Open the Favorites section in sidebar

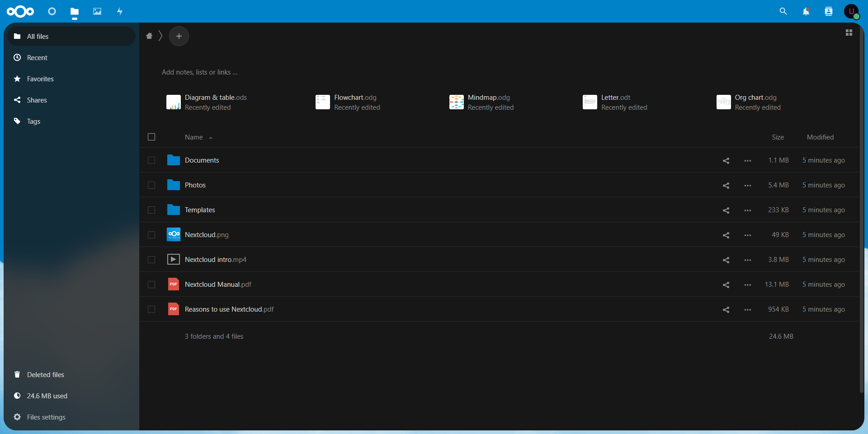(40, 79)
